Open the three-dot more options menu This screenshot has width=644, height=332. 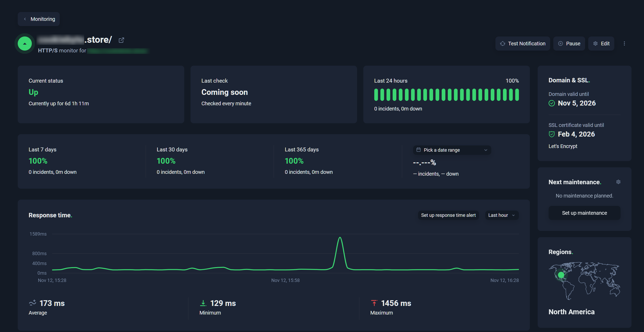click(x=624, y=44)
